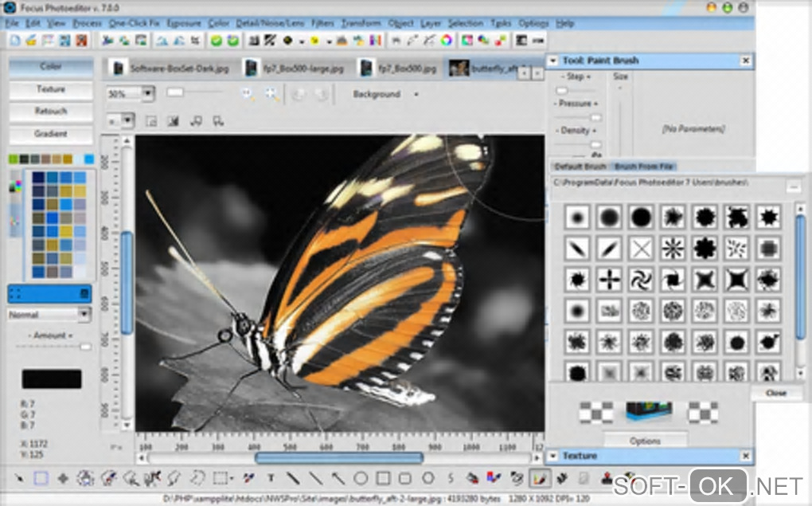The height and width of the screenshot is (506, 812).
Task: Choose the cross-shaped brush preset
Action: tap(609, 279)
